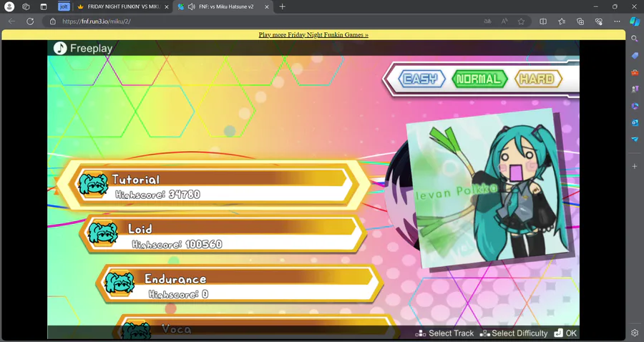Click Miku icon on Endurance row
This screenshot has width=644, height=342.
click(119, 283)
